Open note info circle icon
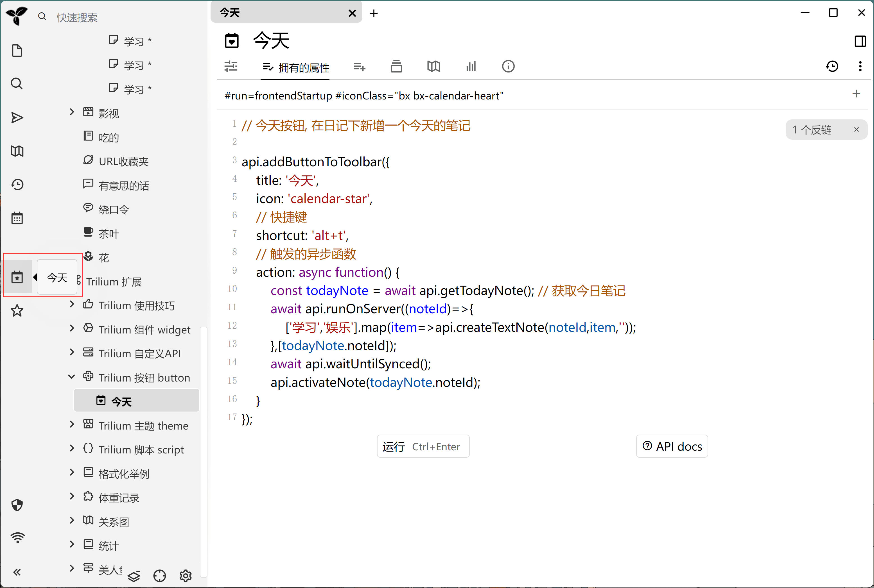 coord(508,66)
